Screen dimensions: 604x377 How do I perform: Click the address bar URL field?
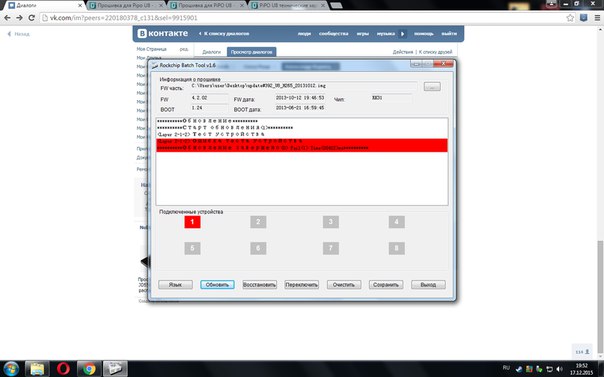pos(300,18)
